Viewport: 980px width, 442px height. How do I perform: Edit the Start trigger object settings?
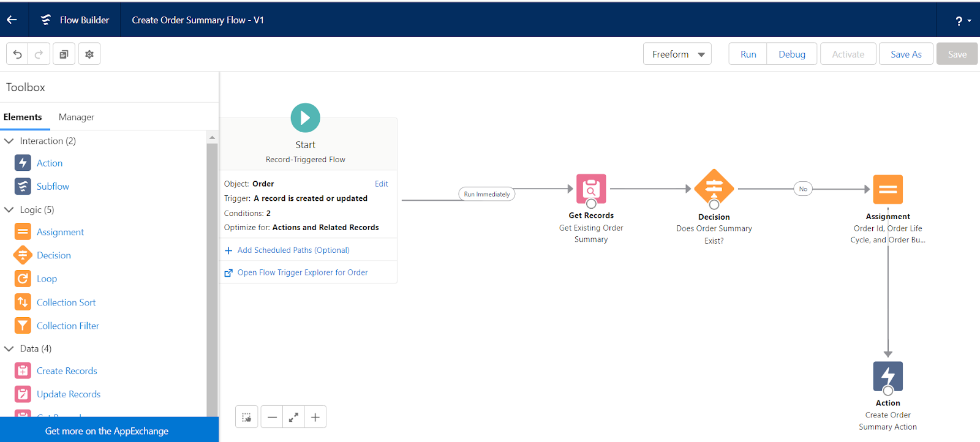(x=382, y=184)
